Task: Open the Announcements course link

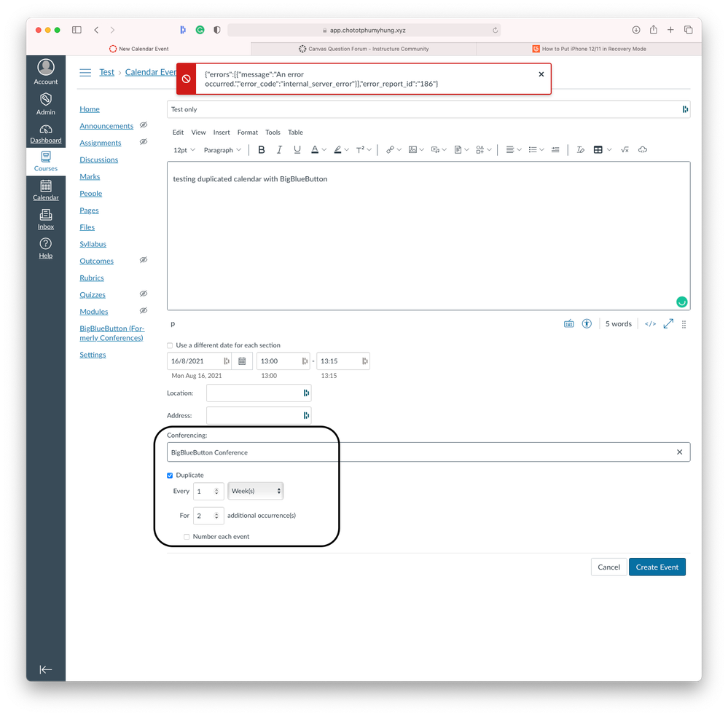Action: coord(106,126)
